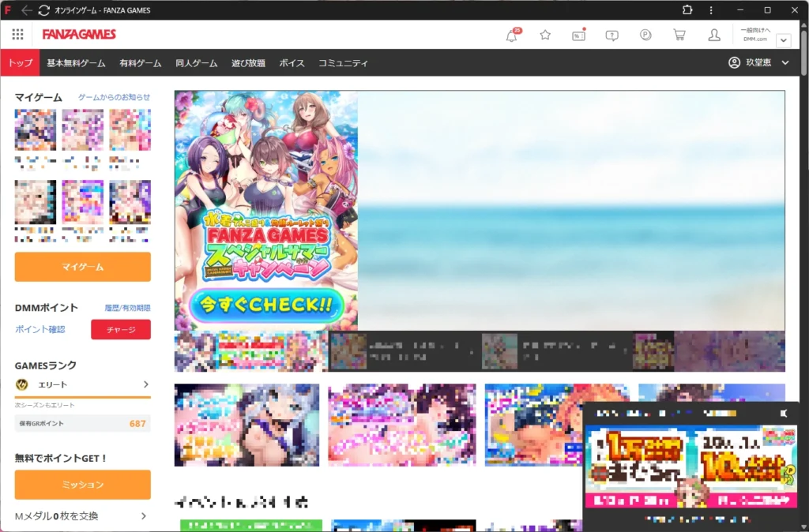Select the トップ tab

point(20,63)
